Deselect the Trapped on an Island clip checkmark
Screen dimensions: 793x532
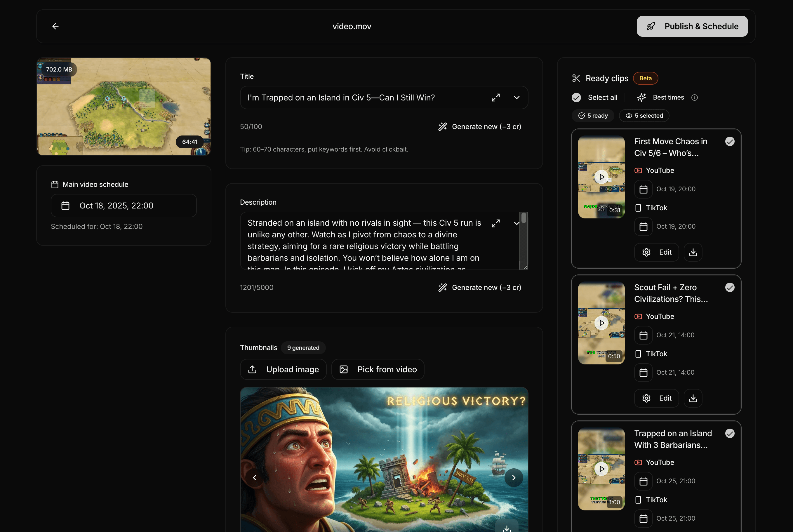coord(730,433)
